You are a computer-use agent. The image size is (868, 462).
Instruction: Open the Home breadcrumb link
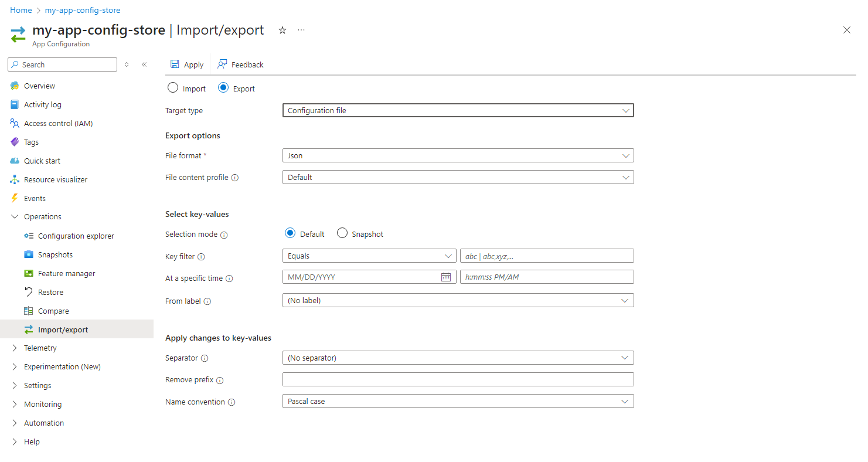[21, 10]
